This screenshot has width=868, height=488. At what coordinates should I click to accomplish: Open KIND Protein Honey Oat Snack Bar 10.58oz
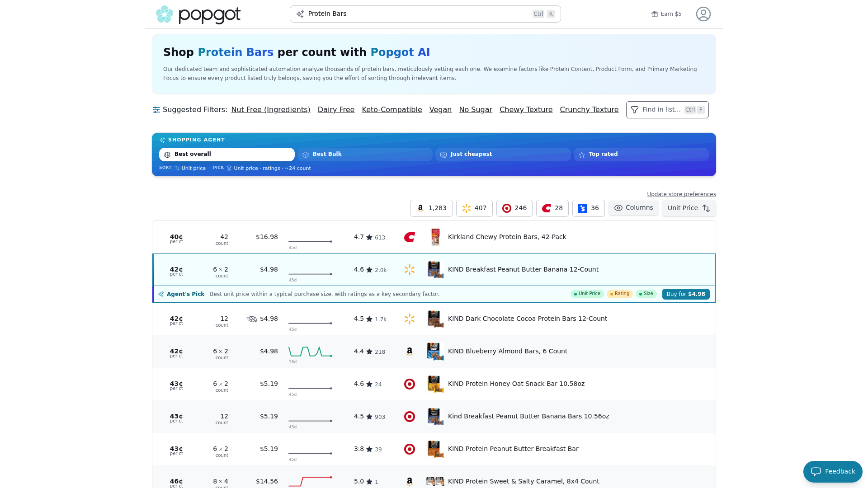pos(516,384)
